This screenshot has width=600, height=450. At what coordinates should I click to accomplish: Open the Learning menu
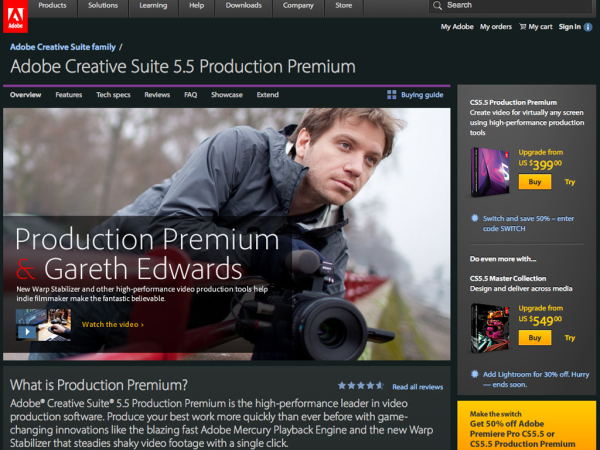click(153, 5)
